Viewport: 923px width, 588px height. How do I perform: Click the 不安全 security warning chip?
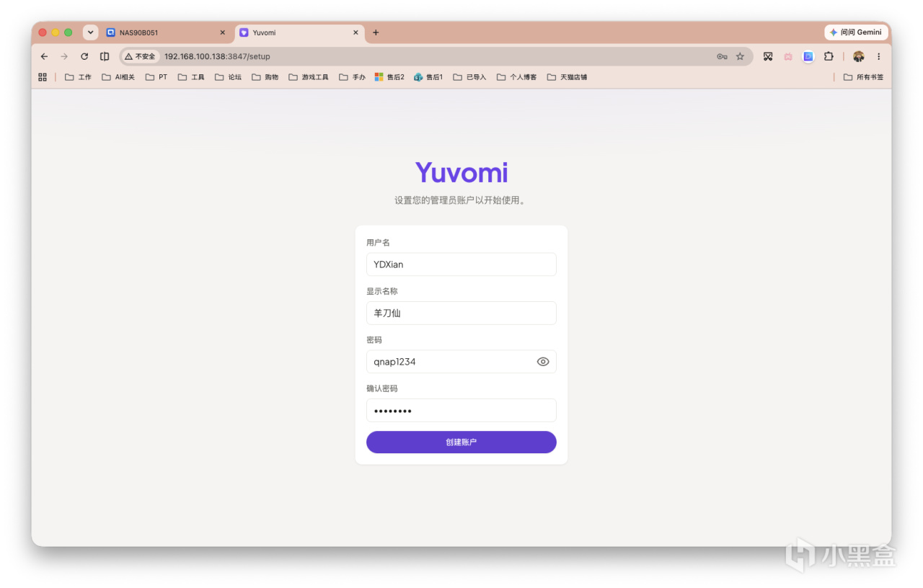[140, 56]
